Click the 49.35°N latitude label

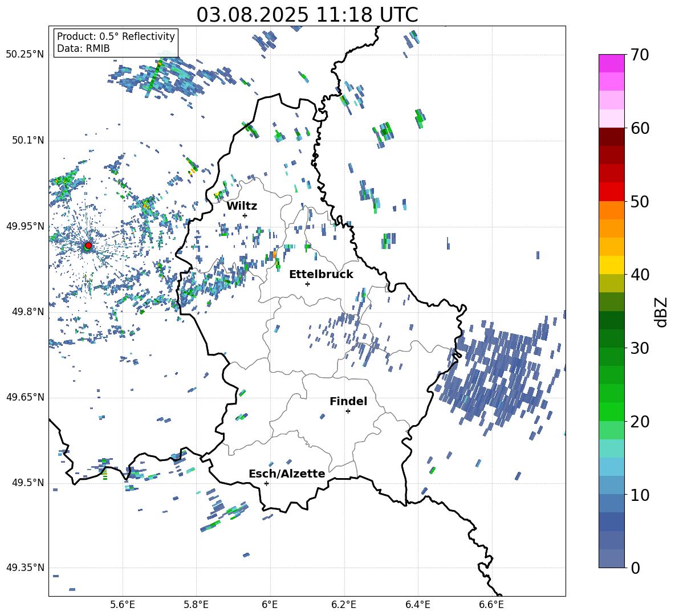pyautogui.click(x=25, y=568)
